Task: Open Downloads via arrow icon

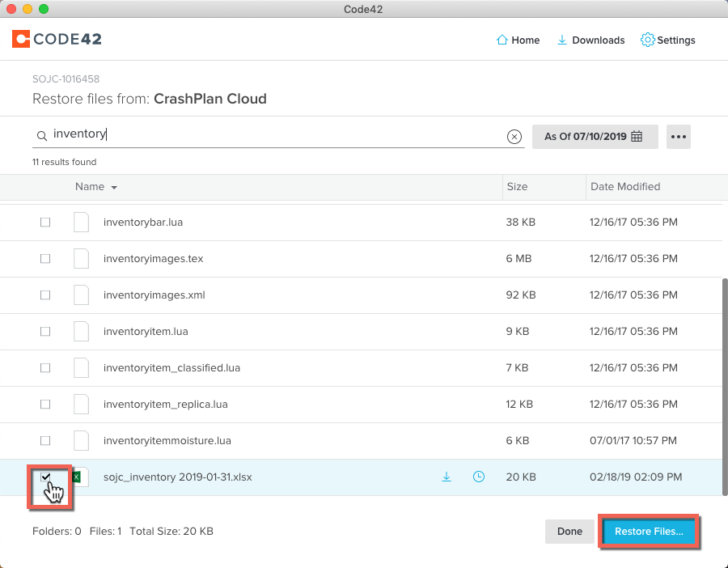Action: pyautogui.click(x=562, y=40)
